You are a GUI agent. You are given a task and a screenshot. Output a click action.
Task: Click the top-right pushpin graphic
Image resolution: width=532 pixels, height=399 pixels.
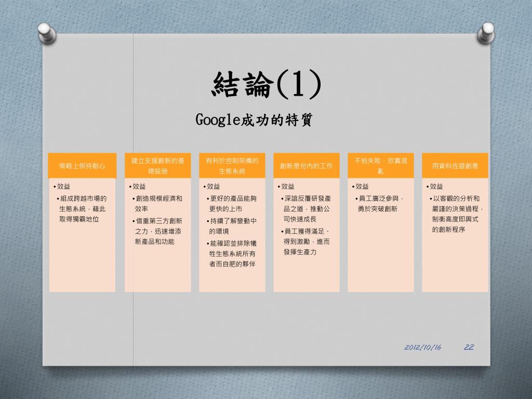click(486, 33)
